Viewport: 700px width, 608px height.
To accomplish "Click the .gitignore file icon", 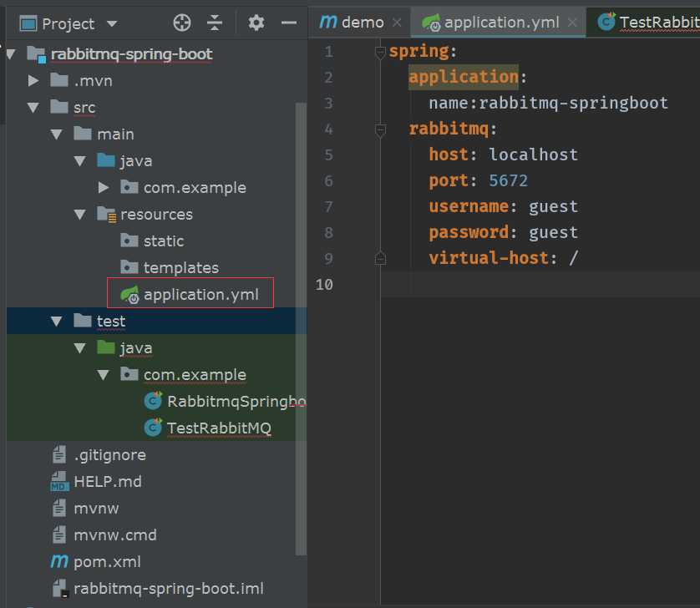I will tap(59, 454).
